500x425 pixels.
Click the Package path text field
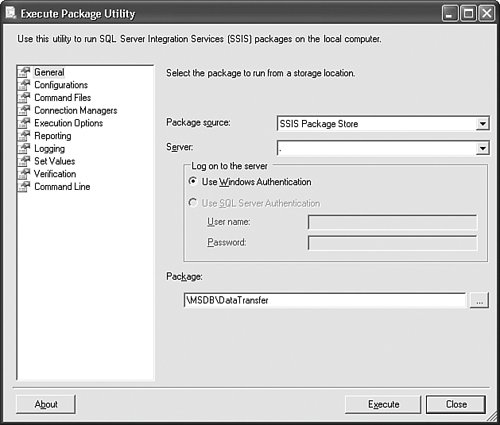(x=325, y=300)
